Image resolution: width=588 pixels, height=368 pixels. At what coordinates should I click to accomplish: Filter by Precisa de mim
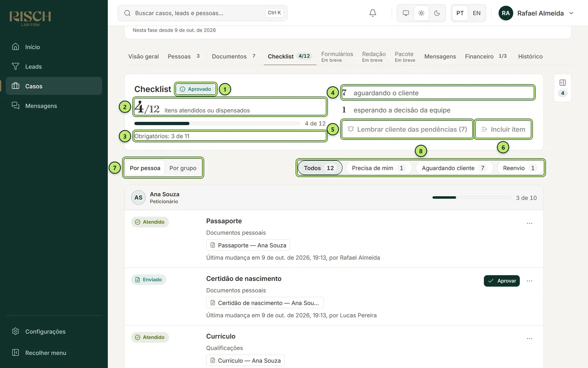pos(379,168)
